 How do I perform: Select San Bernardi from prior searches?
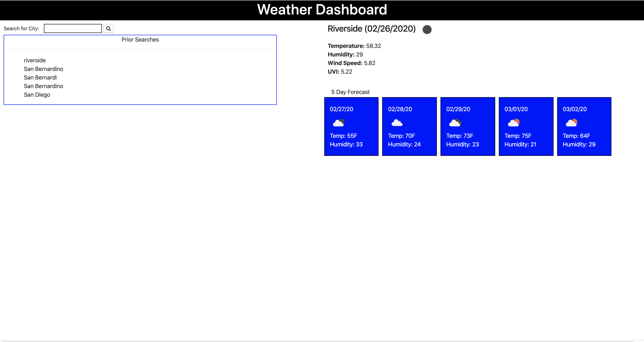click(x=40, y=77)
